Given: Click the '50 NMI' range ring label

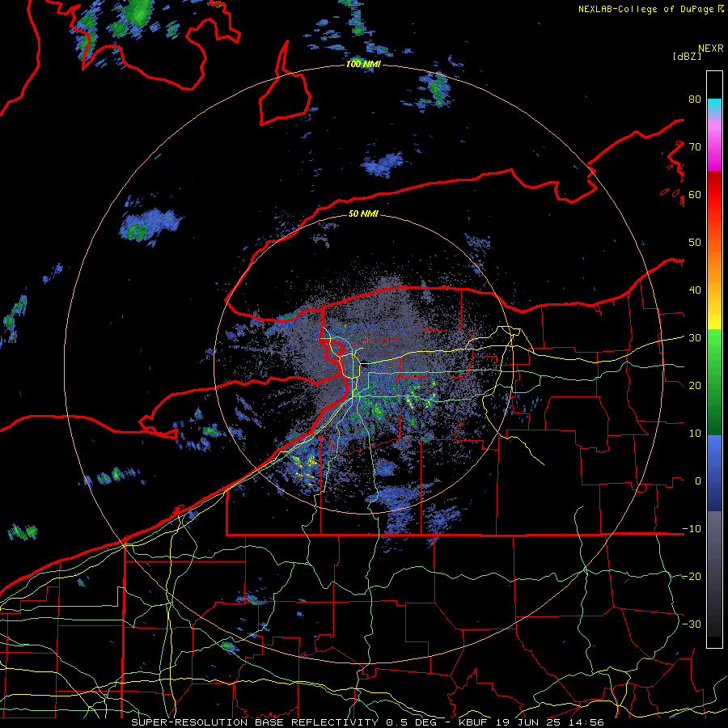Looking at the screenshot, I should coord(363,214).
